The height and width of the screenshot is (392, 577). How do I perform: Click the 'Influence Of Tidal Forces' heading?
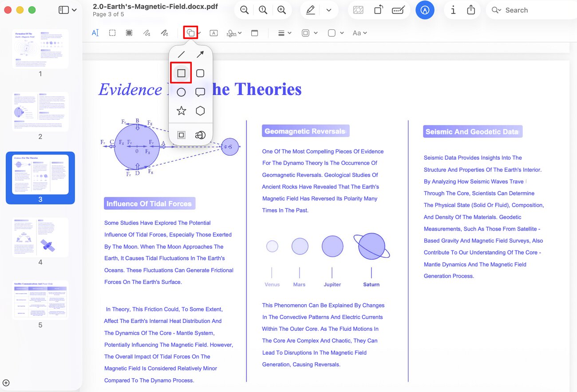click(150, 204)
